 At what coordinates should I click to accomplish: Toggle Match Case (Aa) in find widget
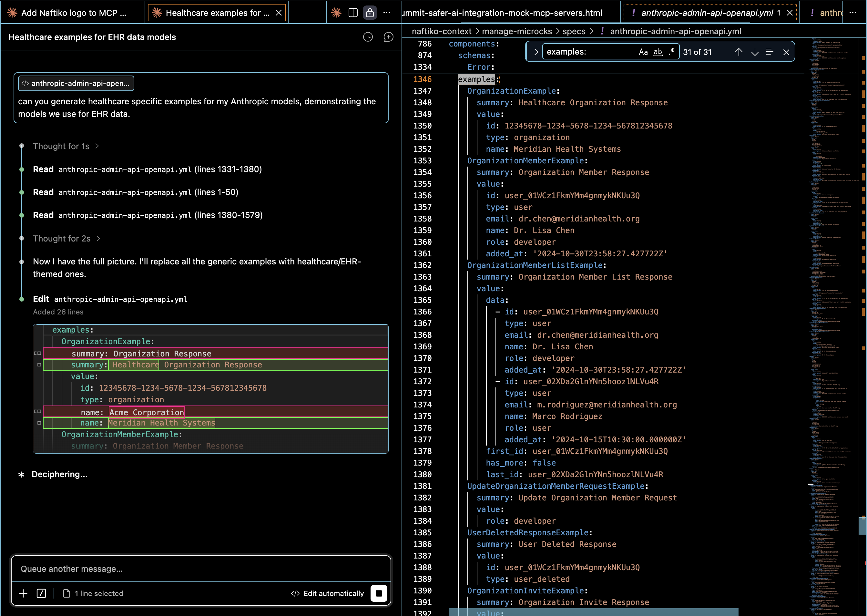[643, 52]
